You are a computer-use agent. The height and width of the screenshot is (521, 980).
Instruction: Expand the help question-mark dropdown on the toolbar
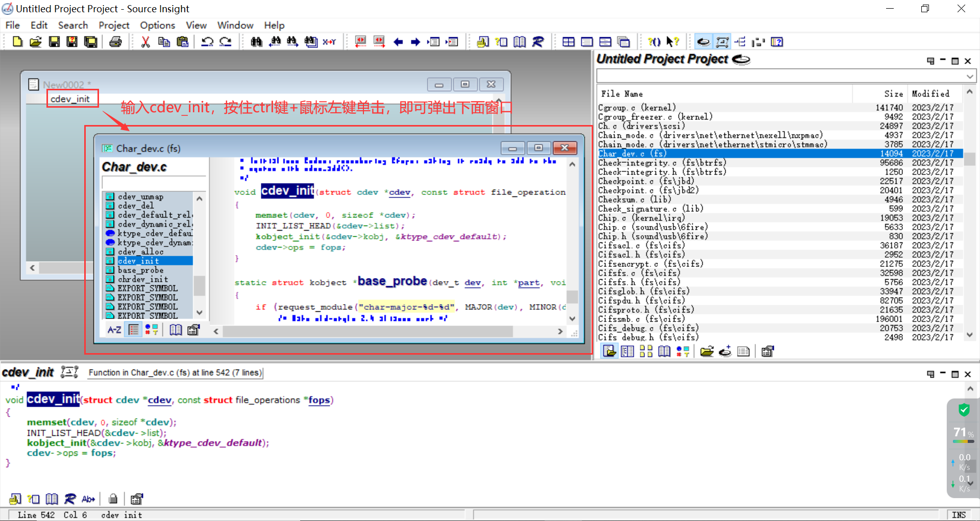[x=673, y=42]
